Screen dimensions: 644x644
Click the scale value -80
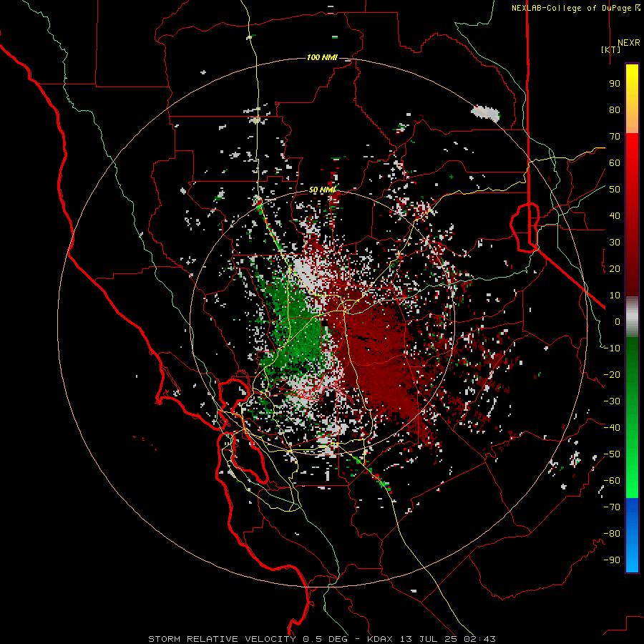612,534
